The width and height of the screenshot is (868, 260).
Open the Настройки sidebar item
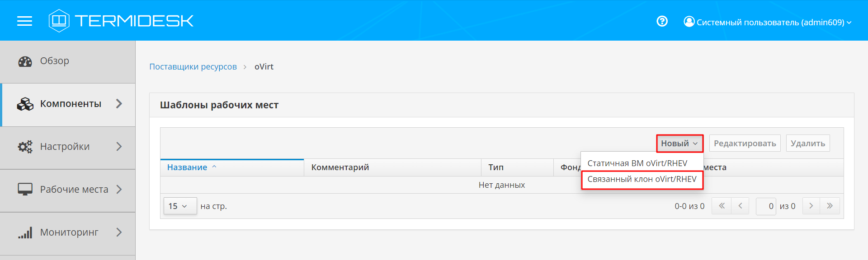pos(68,147)
